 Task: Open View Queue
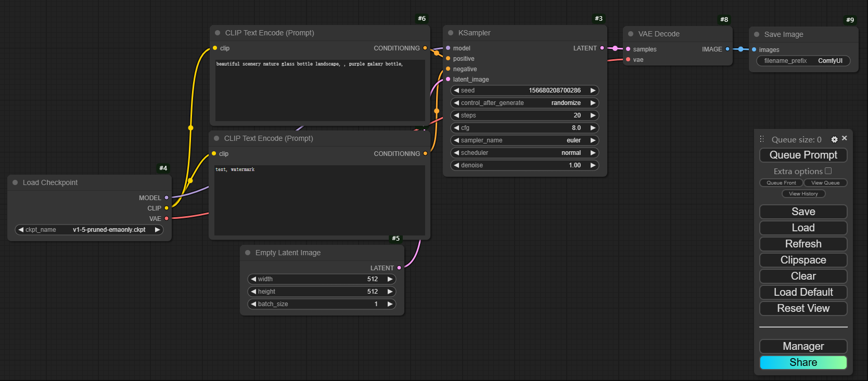(825, 183)
